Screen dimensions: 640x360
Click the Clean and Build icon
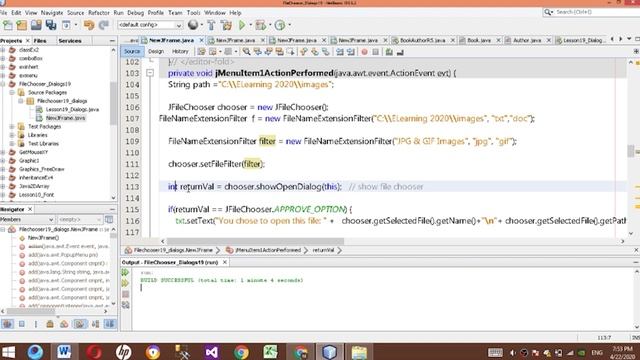226,25
